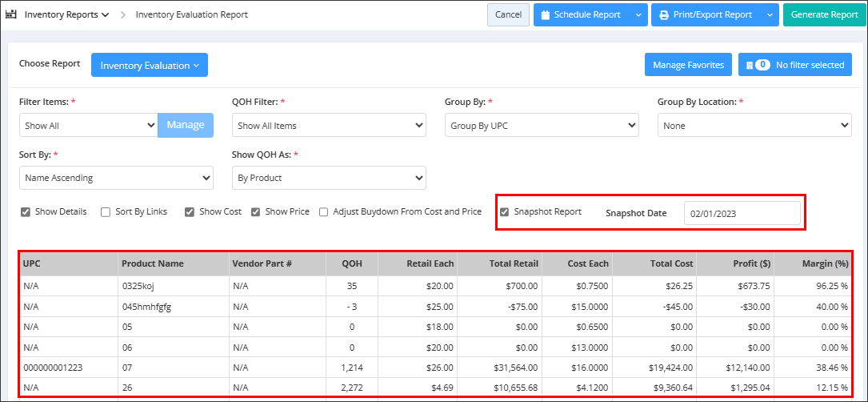Click the Margin (%) column header
Image resolution: width=868 pixels, height=402 pixels.
[x=813, y=264]
